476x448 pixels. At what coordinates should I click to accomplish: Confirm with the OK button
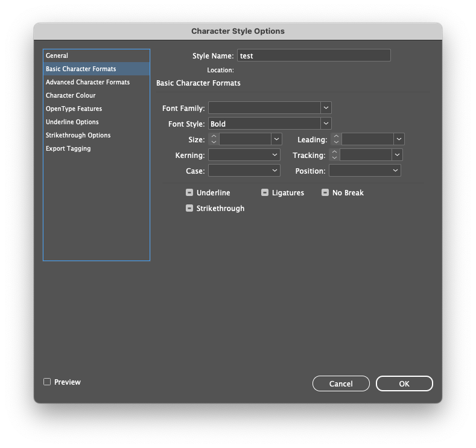pos(404,383)
